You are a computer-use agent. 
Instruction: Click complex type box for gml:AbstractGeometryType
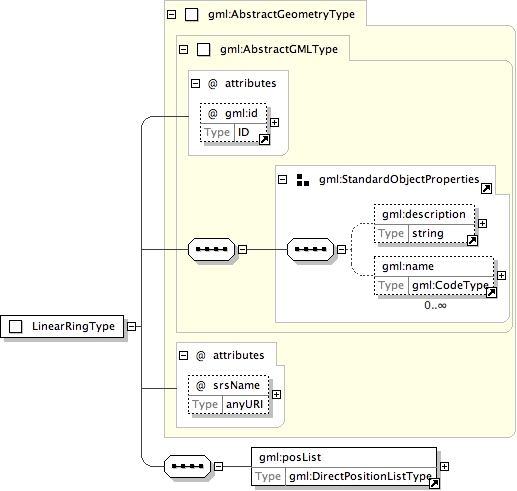click(x=192, y=15)
